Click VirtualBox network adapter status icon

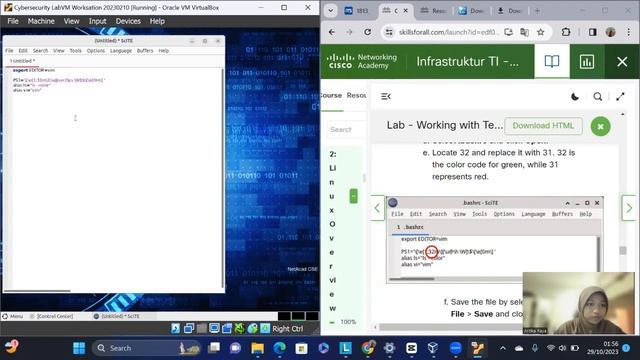coord(189,328)
